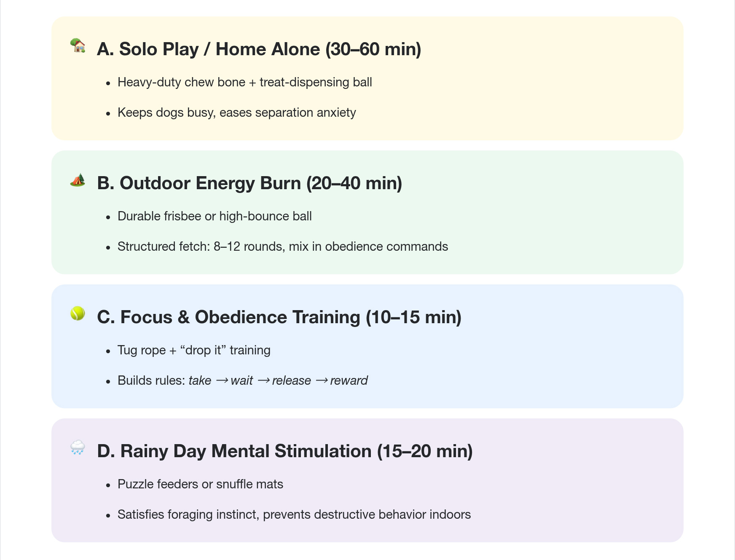Select the 'D. Rainy Day Mental Stimulation' heading
This screenshot has width=735, height=560.
tap(284, 451)
